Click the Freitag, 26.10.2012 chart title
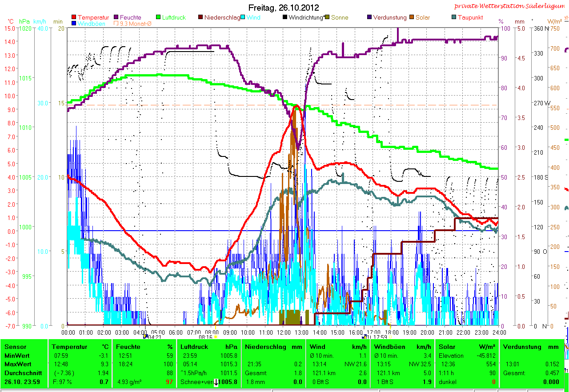This screenshot has height=392, width=569. pos(284,8)
